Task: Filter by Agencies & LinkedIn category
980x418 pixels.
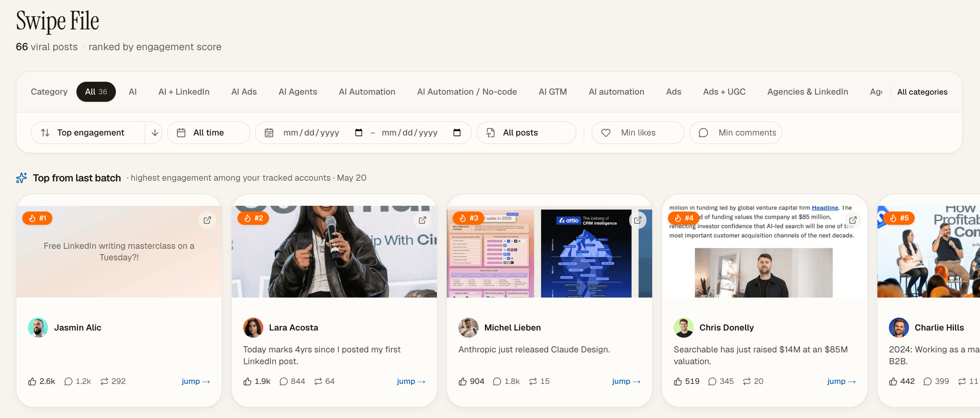Action: [807, 92]
